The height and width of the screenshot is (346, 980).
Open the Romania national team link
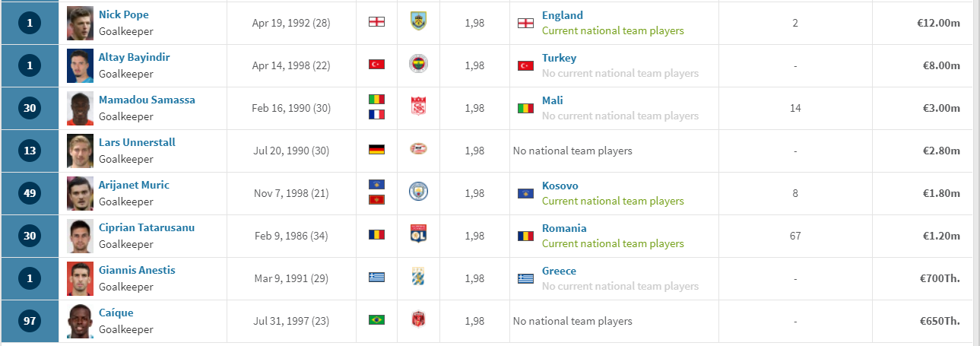564,228
